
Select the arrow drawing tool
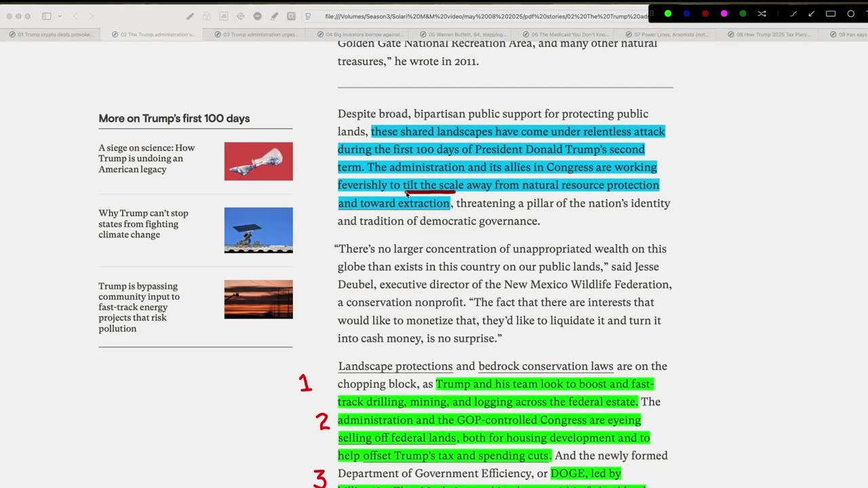tap(812, 14)
